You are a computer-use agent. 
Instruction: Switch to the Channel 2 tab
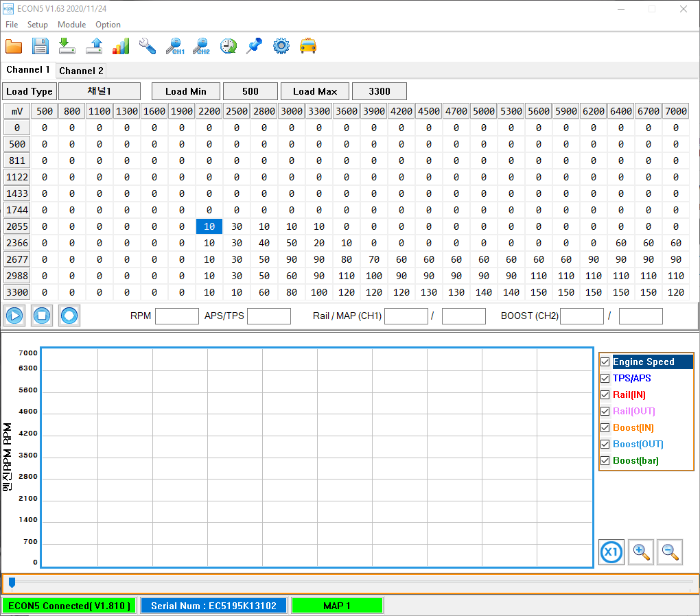pos(81,71)
